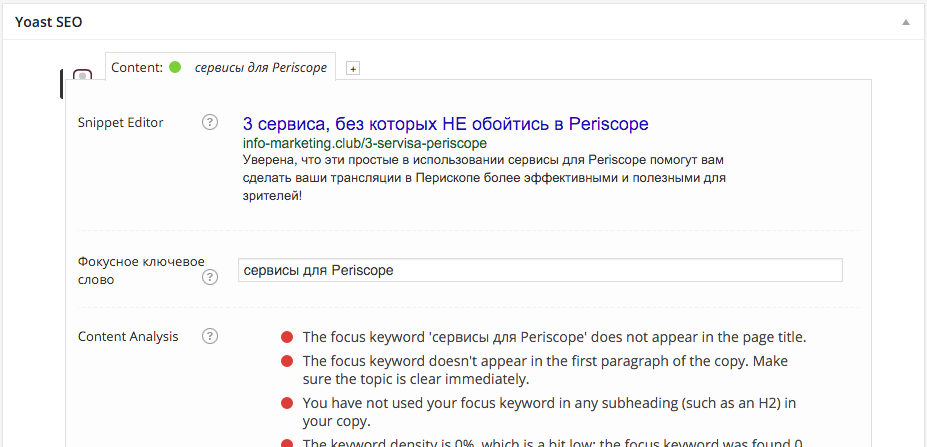The image size is (927, 447).
Task: Click red dot for subheading warning
Action: click(287, 403)
